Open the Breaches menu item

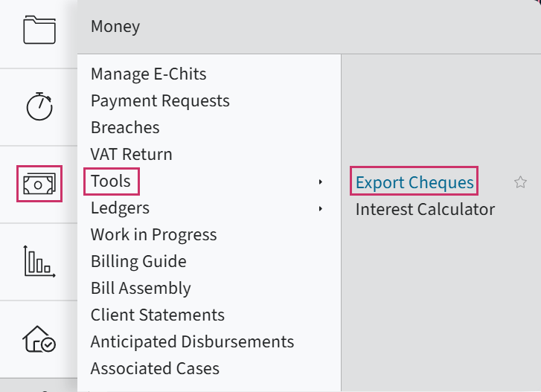coord(125,127)
